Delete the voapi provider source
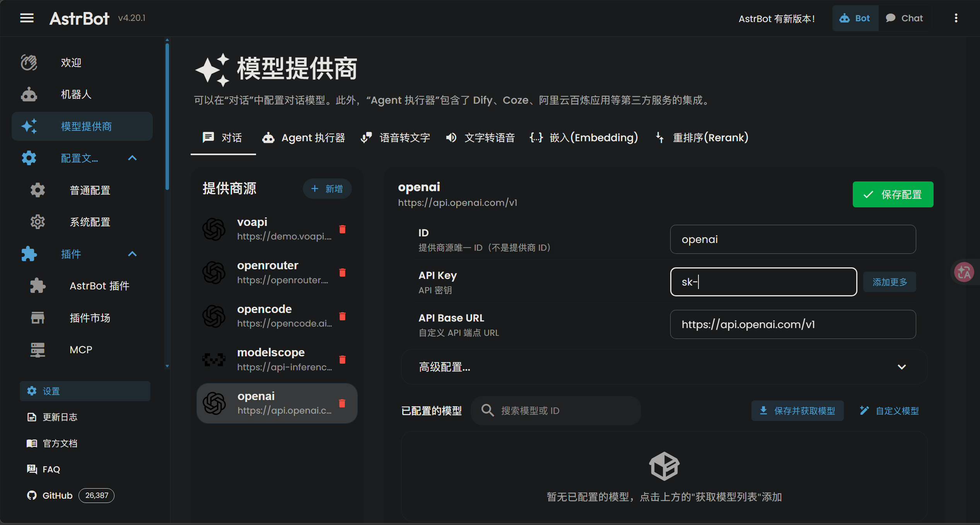980x525 pixels. (342, 229)
